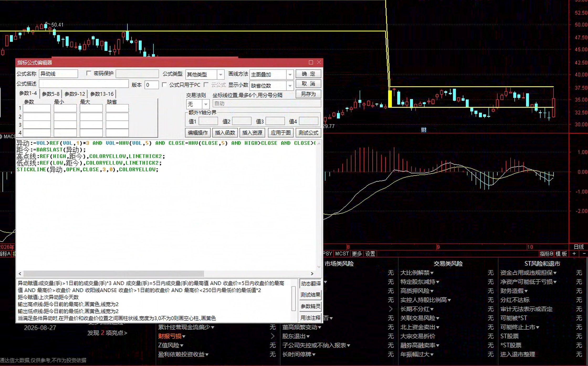Click the 公式描述 input field

pos(84,84)
